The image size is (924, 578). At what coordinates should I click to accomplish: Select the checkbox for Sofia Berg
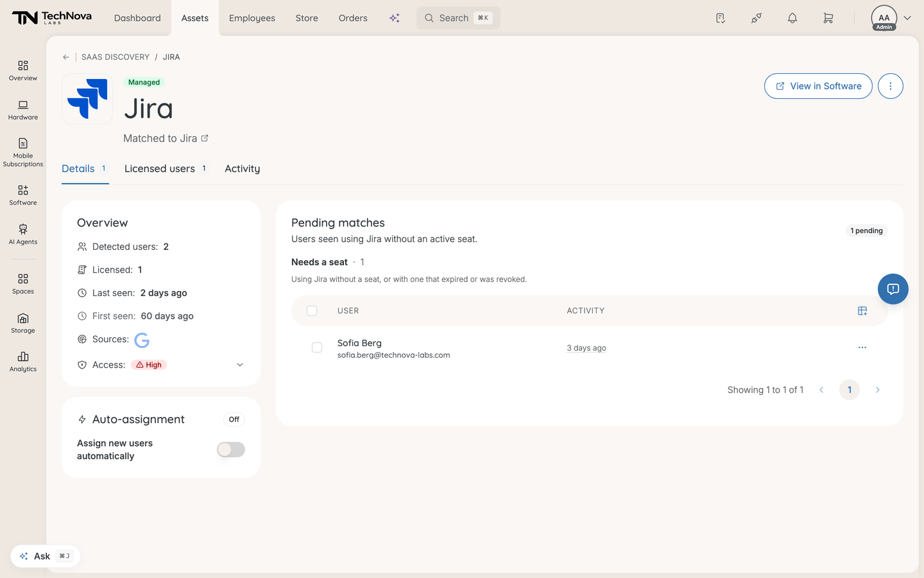(x=317, y=347)
